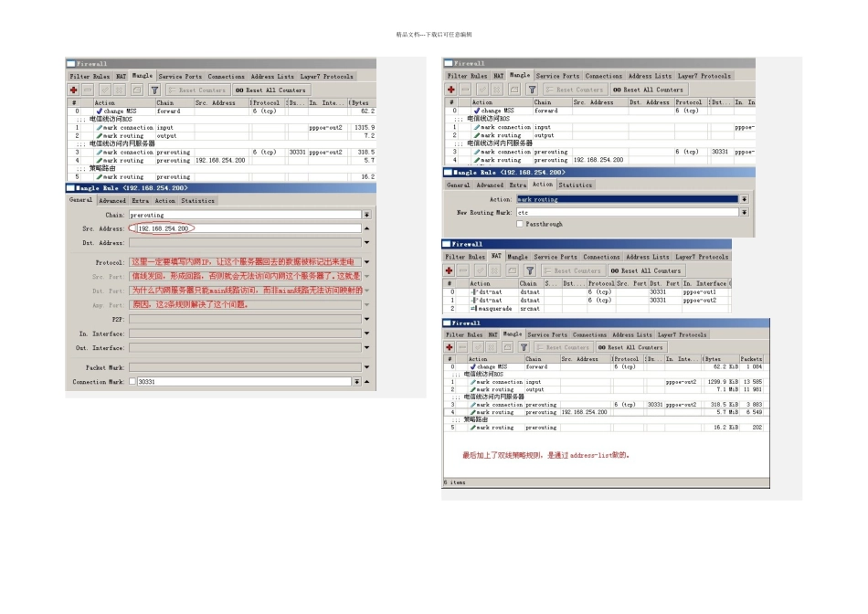Viewport: 868px width, 614px height.
Task: Click the red plus add icon in the NAT rules window
Action: 450,270
